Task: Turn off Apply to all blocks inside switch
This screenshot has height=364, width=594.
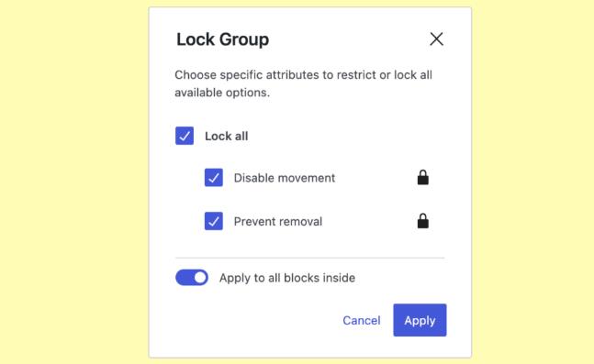Action: tap(192, 278)
